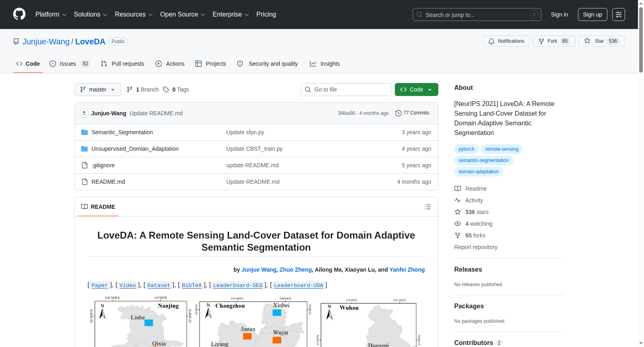Open the Semantic_Segmentation folder name
644x347 pixels.
click(x=122, y=132)
